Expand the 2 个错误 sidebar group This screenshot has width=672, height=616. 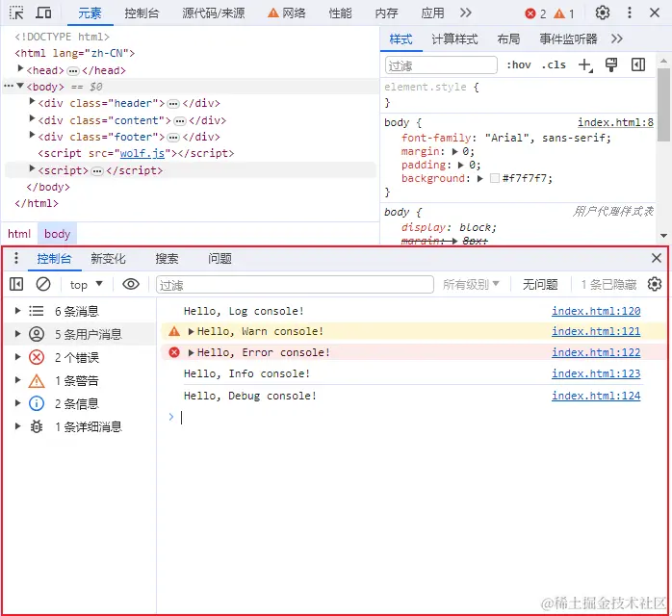17,357
